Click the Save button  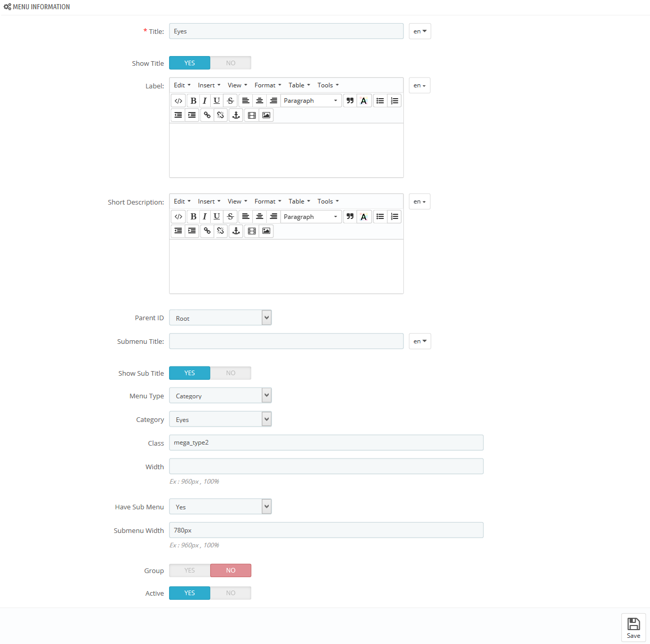[634, 628]
